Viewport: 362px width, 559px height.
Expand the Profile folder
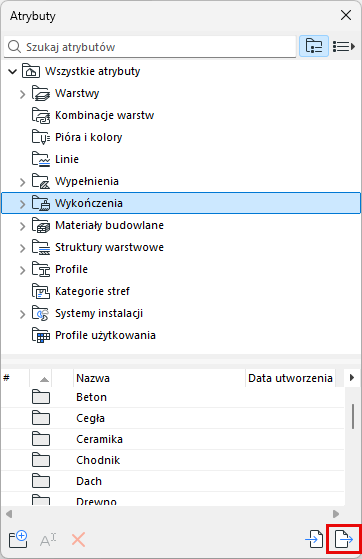click(22, 270)
